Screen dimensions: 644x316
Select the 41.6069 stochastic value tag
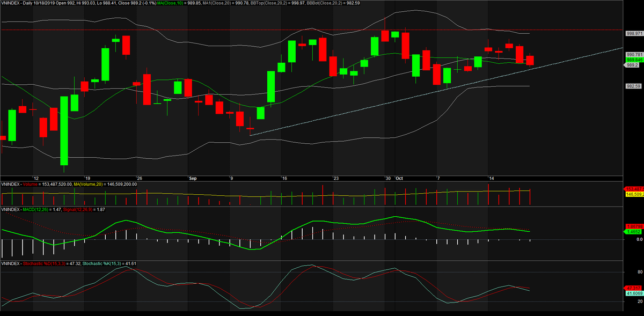(633, 293)
